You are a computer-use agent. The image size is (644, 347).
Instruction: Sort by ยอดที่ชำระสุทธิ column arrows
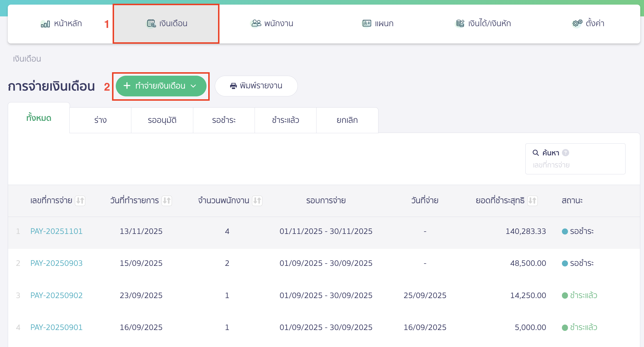tap(533, 201)
